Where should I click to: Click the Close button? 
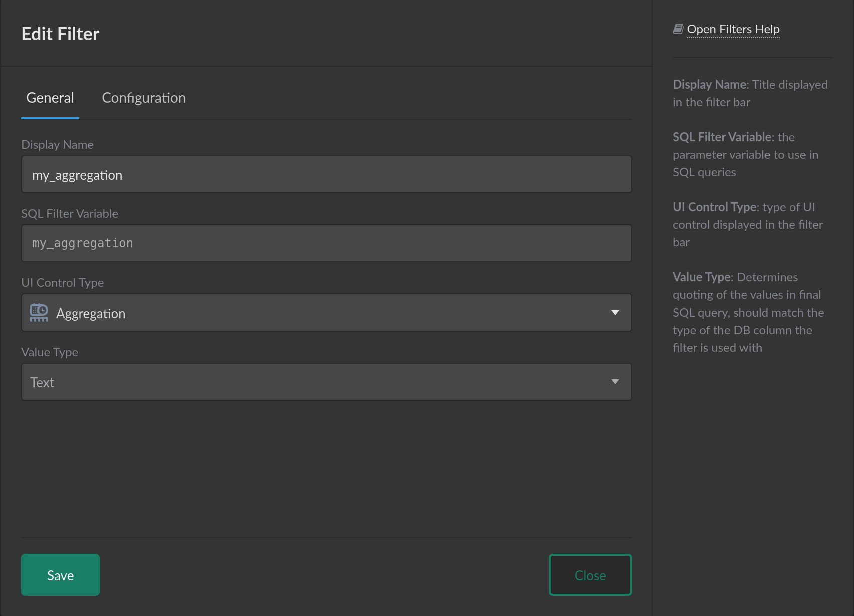click(x=590, y=575)
